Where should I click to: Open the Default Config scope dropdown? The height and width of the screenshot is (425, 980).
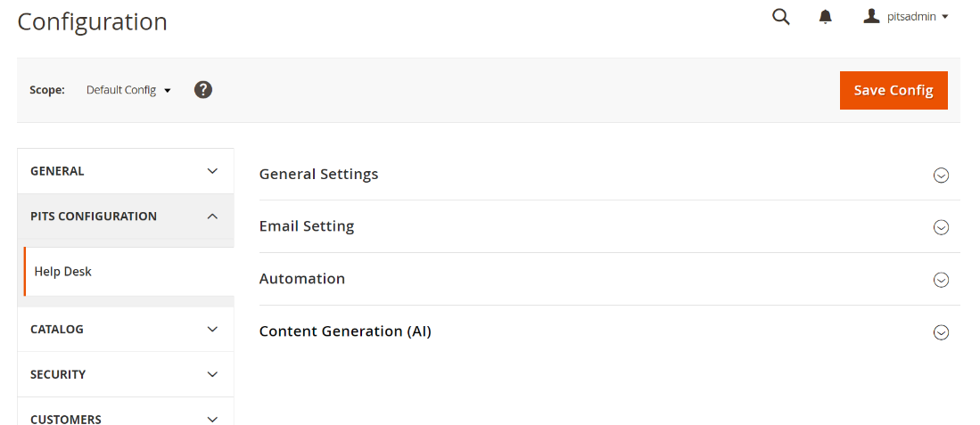(128, 90)
